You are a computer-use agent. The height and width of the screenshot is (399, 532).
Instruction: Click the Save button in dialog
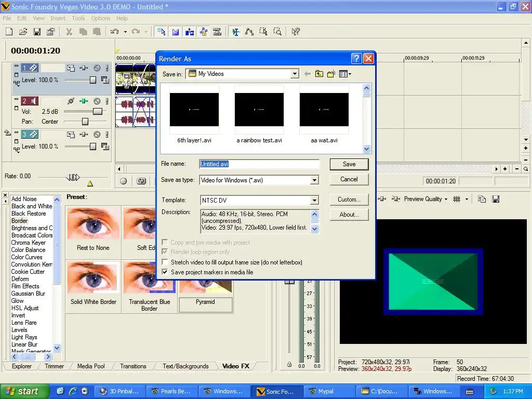(x=349, y=164)
